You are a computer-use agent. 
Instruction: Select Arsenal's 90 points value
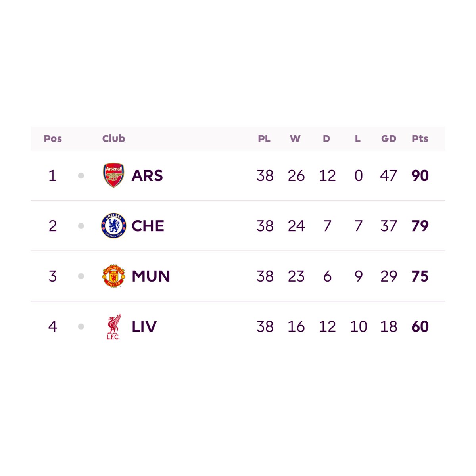420,176
